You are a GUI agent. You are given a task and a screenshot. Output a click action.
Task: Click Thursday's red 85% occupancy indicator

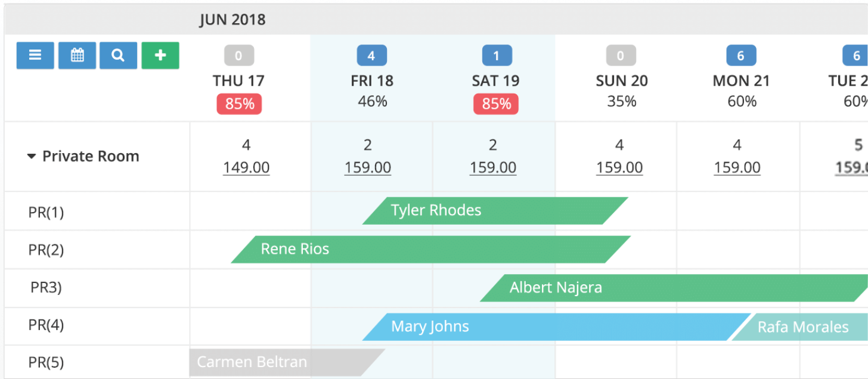[x=239, y=104]
